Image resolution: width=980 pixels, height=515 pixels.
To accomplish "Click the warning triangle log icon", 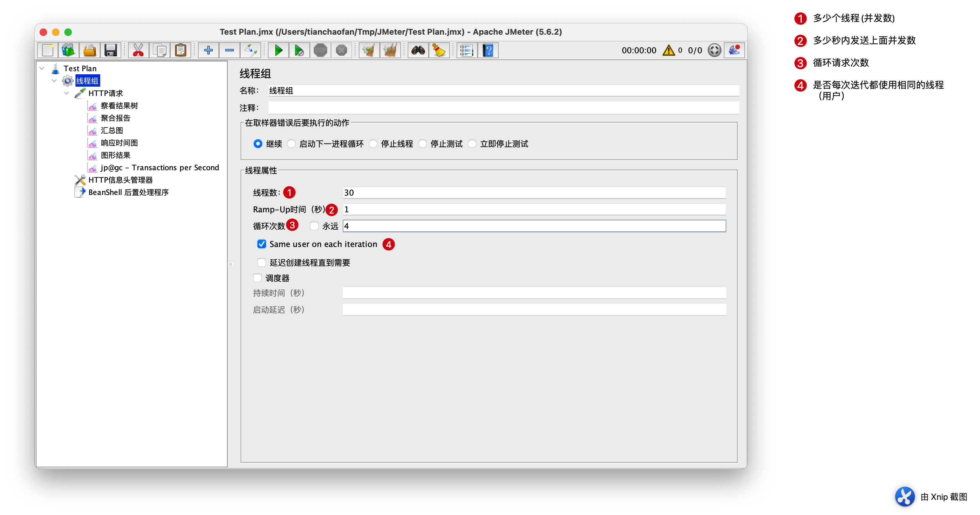I will [x=668, y=50].
